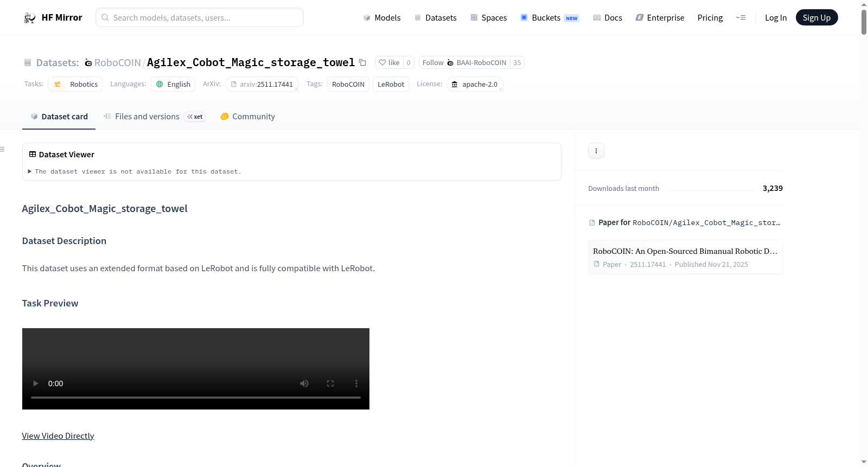
Task: Click the dataset name Agilex_Cobot_Magic_storage_towel in the header
Action: [x=251, y=63]
